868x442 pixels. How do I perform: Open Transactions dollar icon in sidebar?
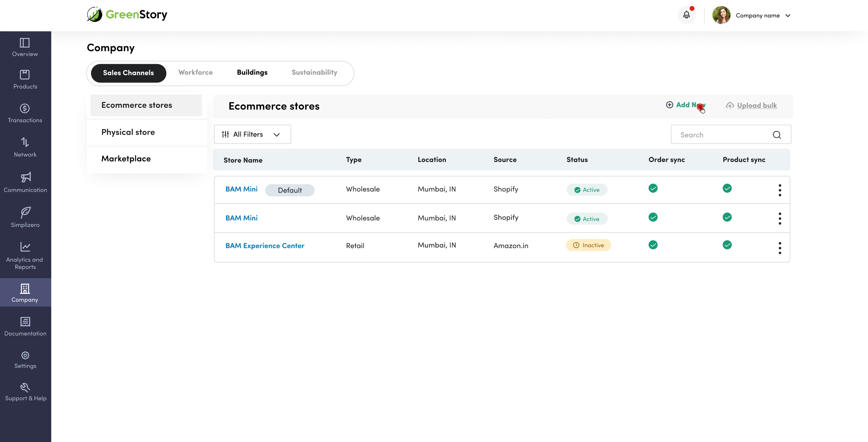25,108
